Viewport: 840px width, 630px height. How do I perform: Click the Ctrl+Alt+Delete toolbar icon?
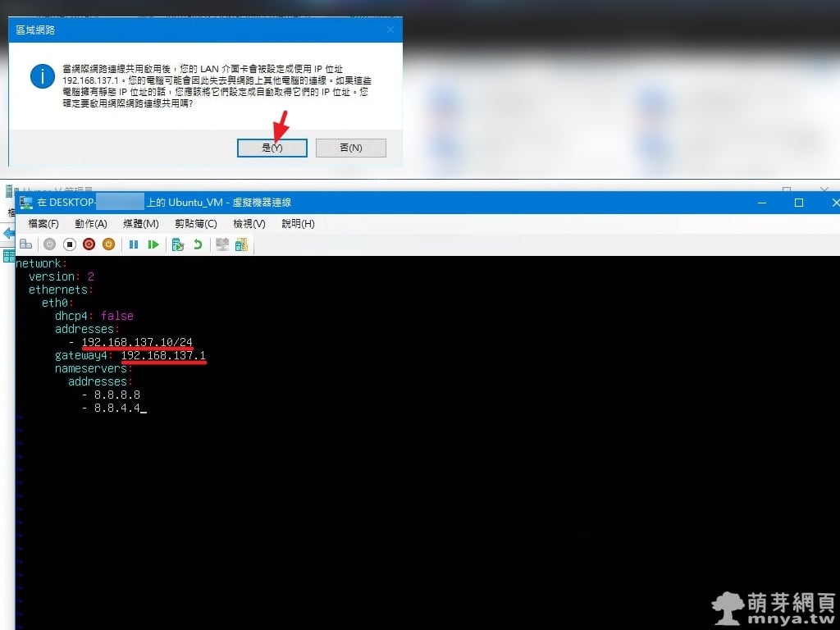(25, 244)
